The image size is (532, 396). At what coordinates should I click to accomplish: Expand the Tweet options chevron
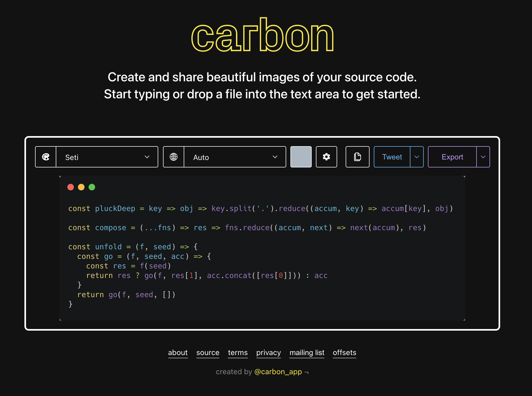[417, 157]
